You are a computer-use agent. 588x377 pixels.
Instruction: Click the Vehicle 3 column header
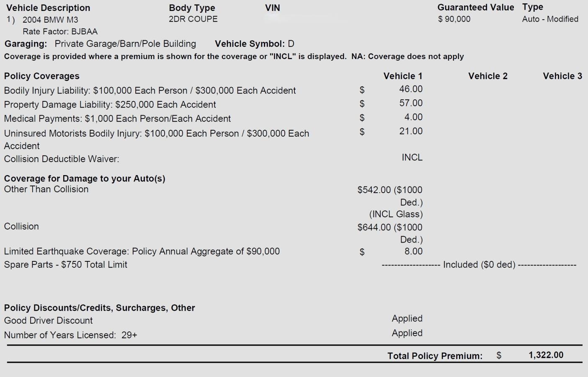(x=562, y=76)
